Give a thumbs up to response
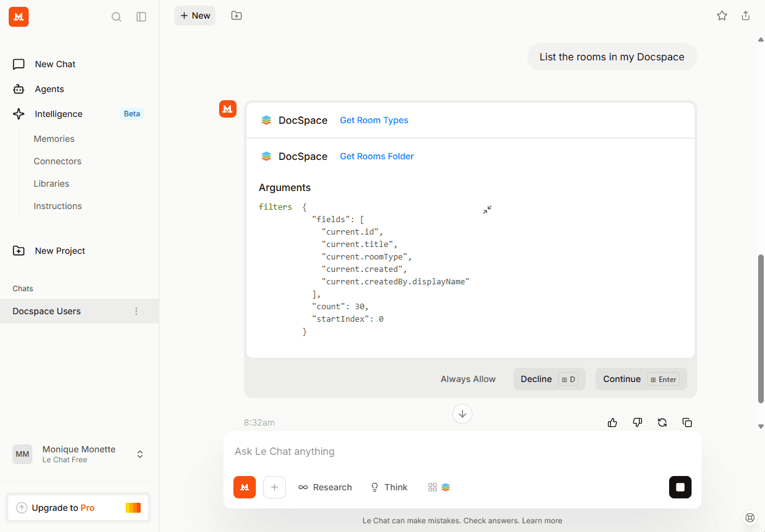Image resolution: width=765 pixels, height=532 pixels. pyautogui.click(x=612, y=422)
